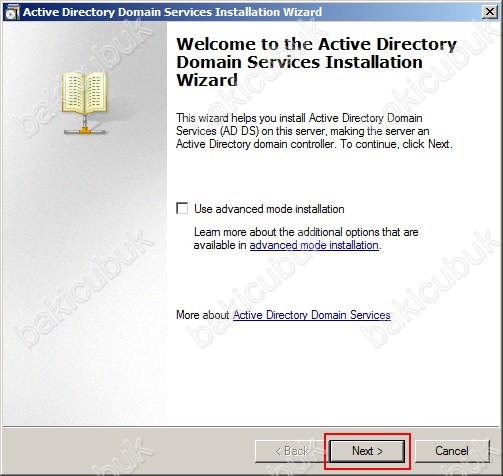Image resolution: width=503 pixels, height=476 pixels.
Task: Click the wizard title bar text
Action: point(172,12)
